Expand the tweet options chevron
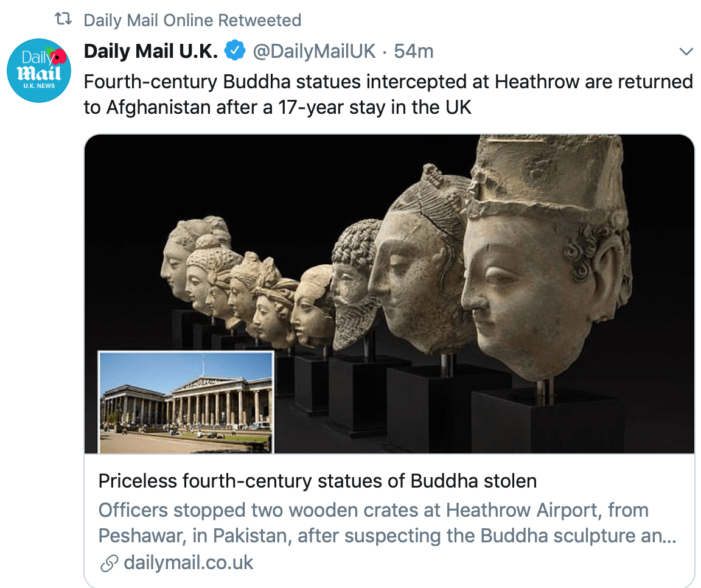701x588 pixels. (686, 51)
